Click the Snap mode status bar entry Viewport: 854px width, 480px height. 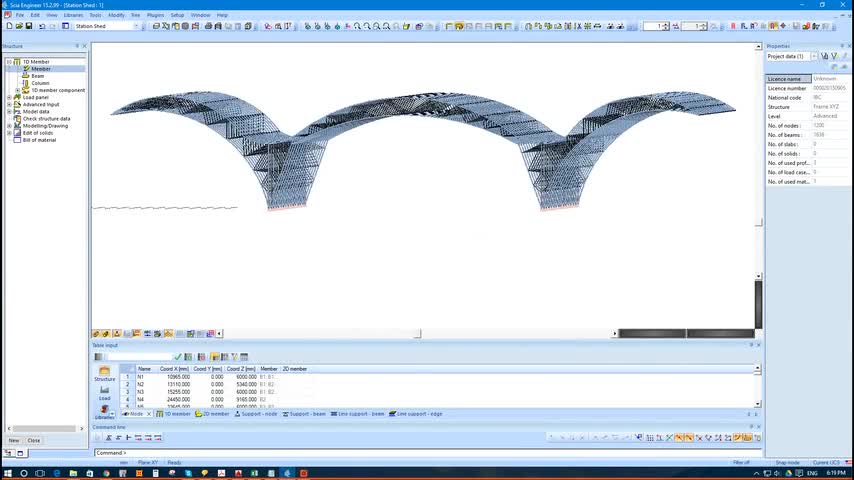coord(788,463)
